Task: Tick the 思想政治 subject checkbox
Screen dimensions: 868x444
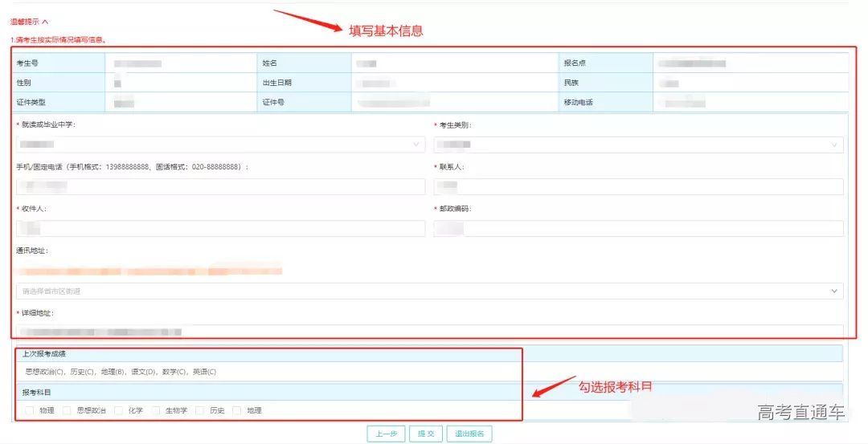Action: click(68, 410)
